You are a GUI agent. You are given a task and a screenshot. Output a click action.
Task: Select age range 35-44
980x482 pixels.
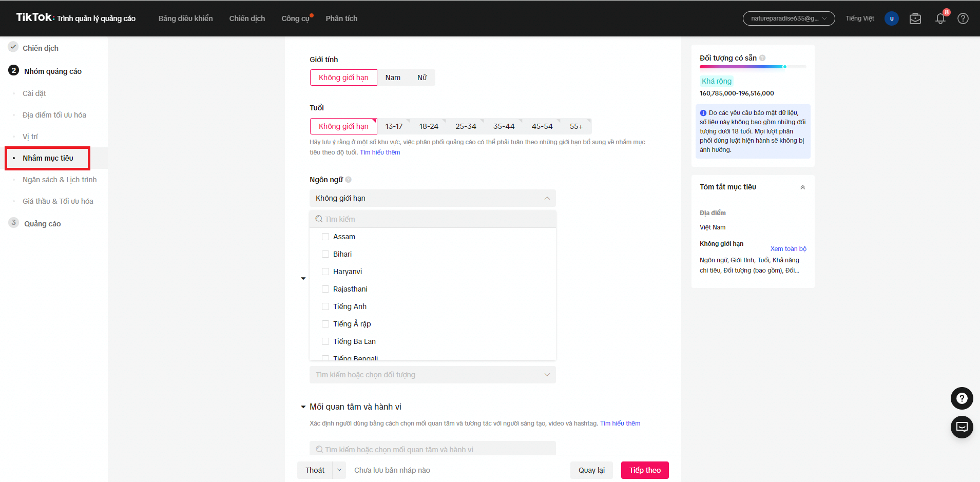coord(504,126)
